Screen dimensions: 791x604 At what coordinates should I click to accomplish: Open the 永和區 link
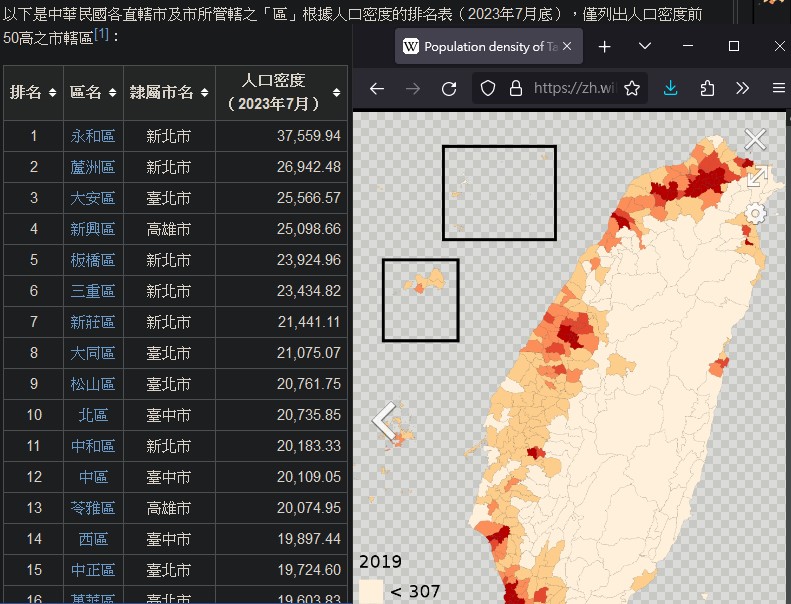93,136
